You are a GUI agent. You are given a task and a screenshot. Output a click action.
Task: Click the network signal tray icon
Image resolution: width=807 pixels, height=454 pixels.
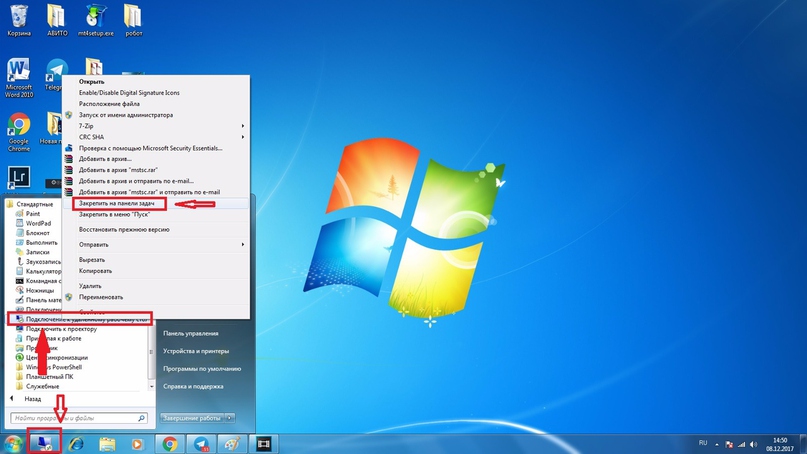coord(741,444)
